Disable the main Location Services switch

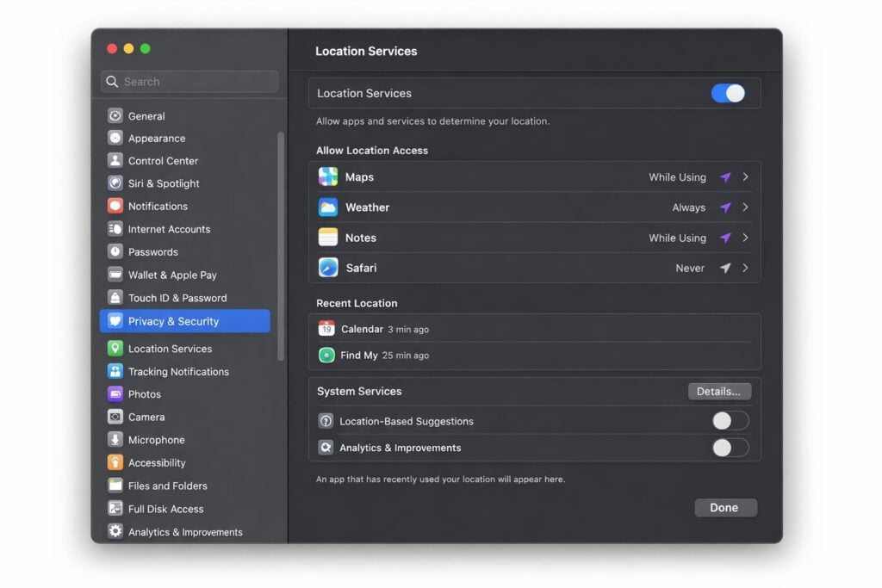pos(729,92)
